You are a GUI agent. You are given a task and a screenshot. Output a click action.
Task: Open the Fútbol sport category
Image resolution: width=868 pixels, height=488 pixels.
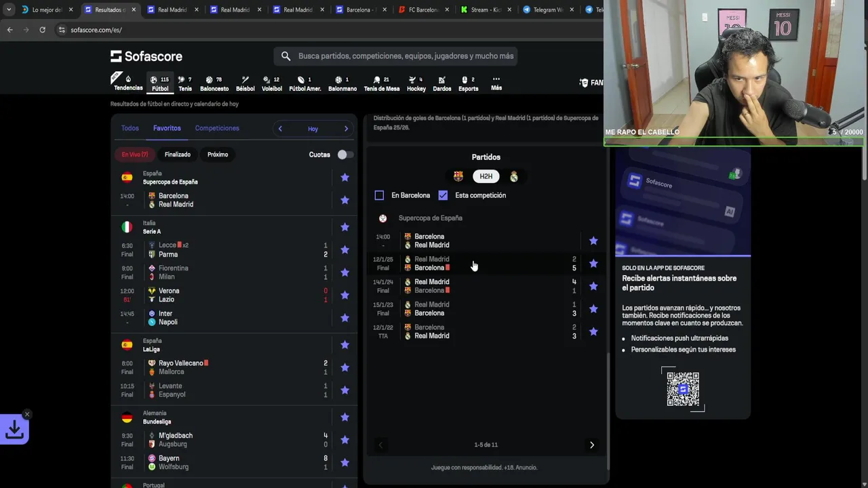pos(160,84)
